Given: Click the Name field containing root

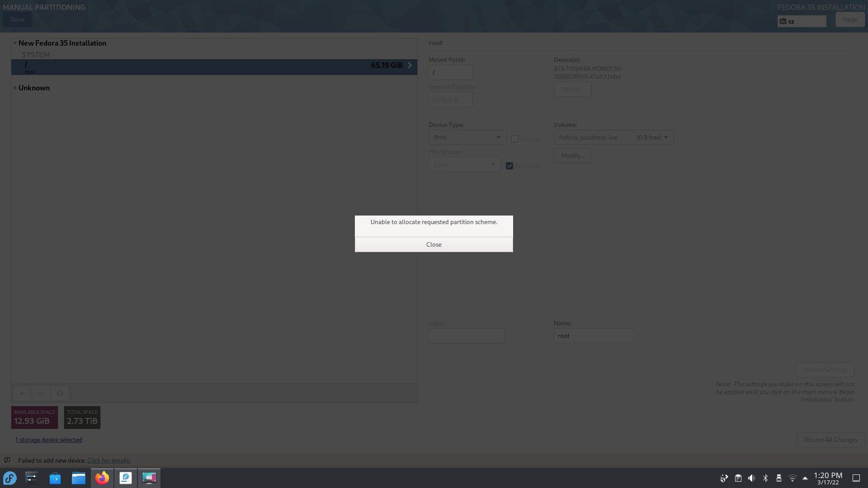Looking at the screenshot, I should (x=594, y=336).
